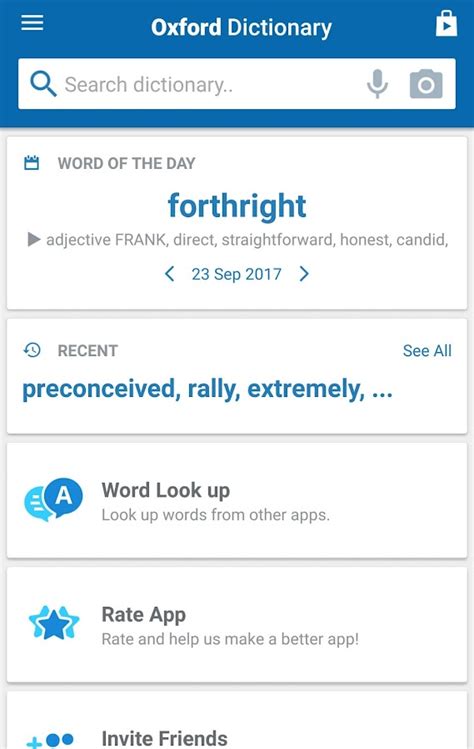
Task: Tap the microphone voice search icon
Action: (x=377, y=84)
